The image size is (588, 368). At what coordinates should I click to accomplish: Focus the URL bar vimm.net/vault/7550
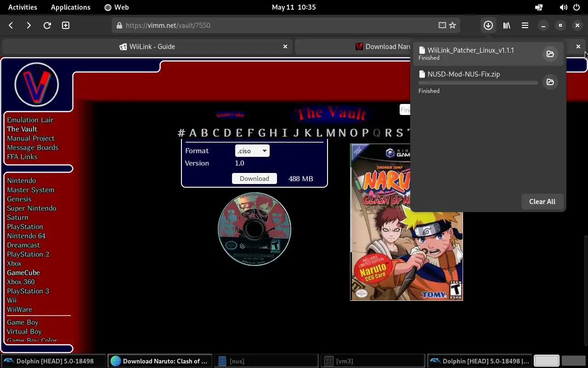click(286, 25)
